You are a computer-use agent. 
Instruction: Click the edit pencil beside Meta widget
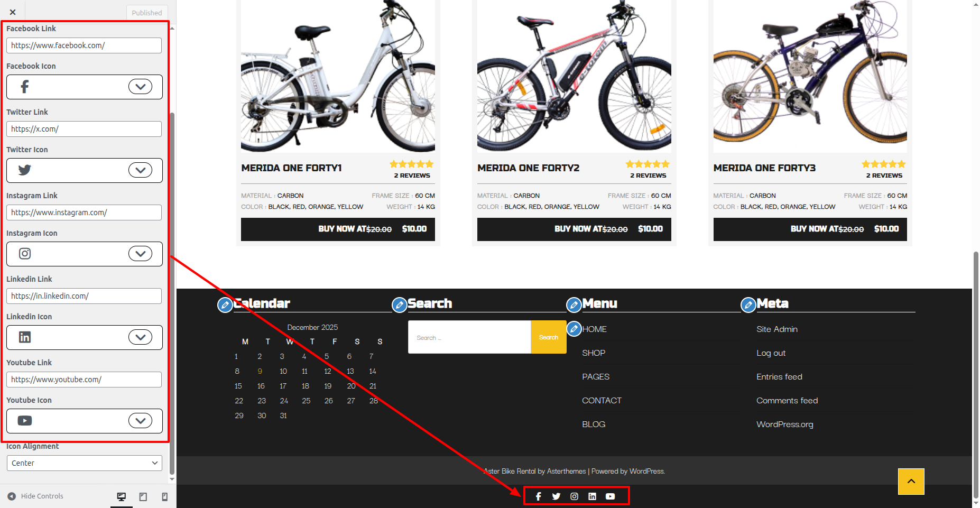[x=748, y=304]
